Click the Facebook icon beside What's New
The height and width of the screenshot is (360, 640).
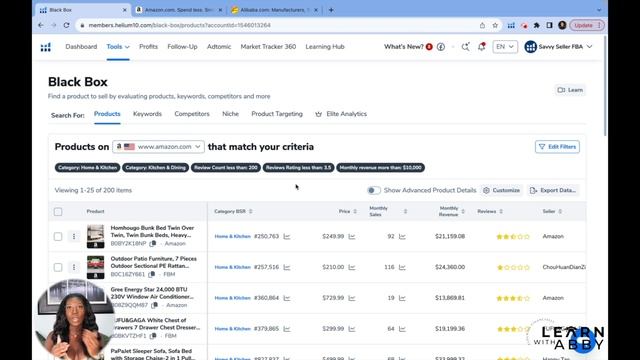[x=441, y=47]
